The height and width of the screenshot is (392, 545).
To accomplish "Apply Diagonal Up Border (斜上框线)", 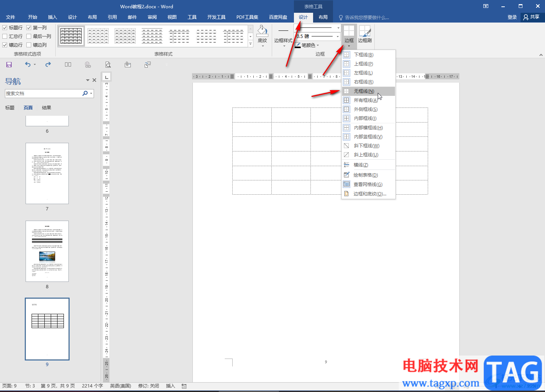I will click(368, 155).
